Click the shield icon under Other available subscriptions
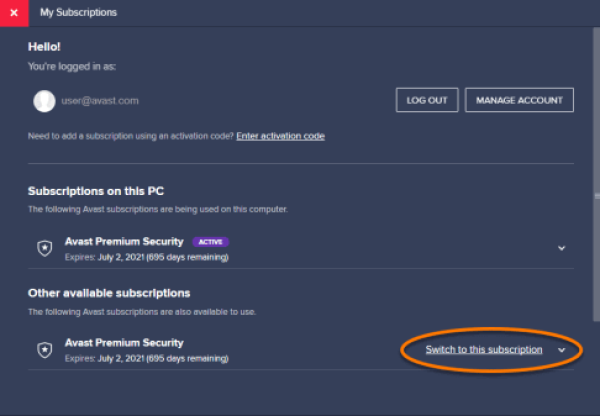 tap(45, 350)
